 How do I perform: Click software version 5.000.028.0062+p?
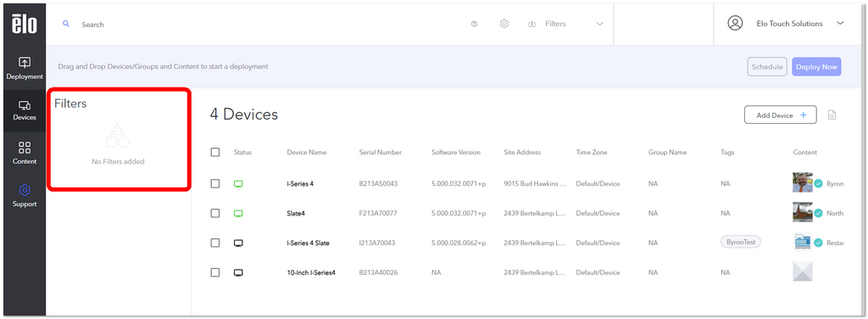point(459,243)
